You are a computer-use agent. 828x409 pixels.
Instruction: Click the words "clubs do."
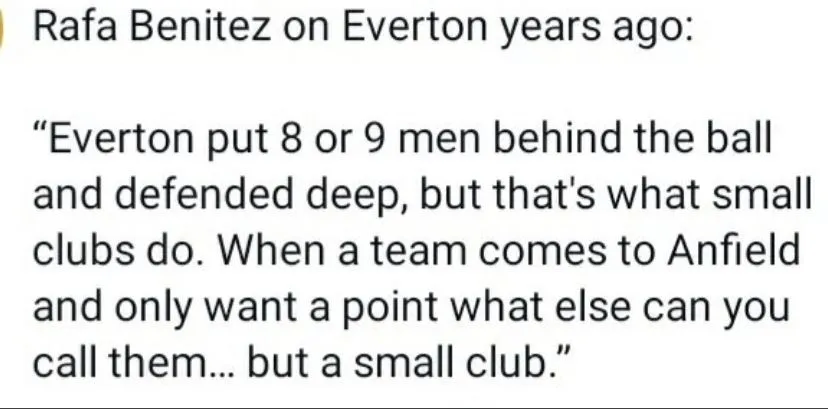tap(108, 251)
